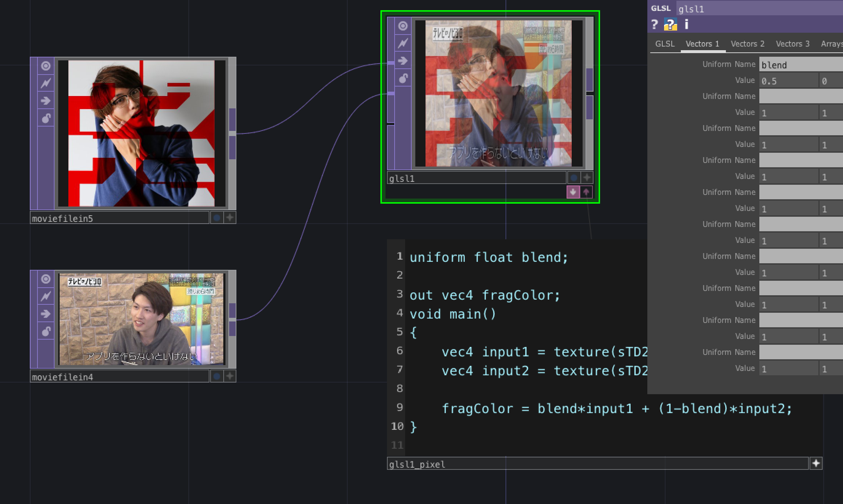The width and height of the screenshot is (843, 504).
Task: Click the bomb flag icon on the moviefilein5 node
Action: click(45, 118)
